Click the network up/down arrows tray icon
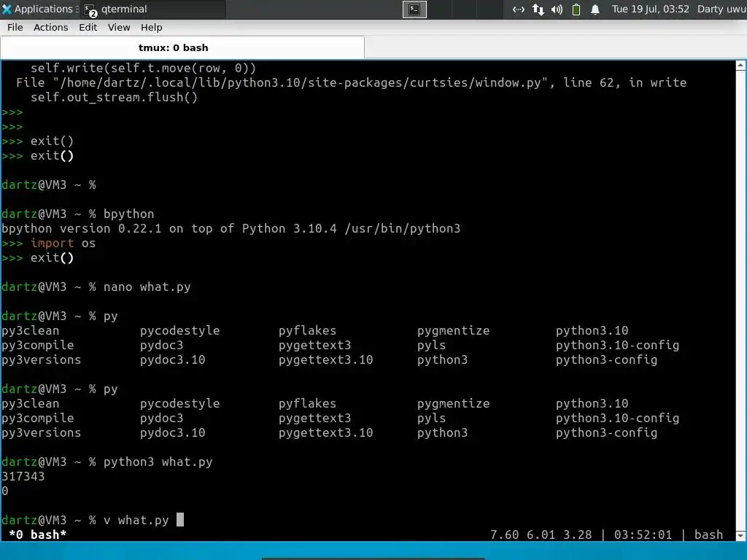 [x=538, y=9]
